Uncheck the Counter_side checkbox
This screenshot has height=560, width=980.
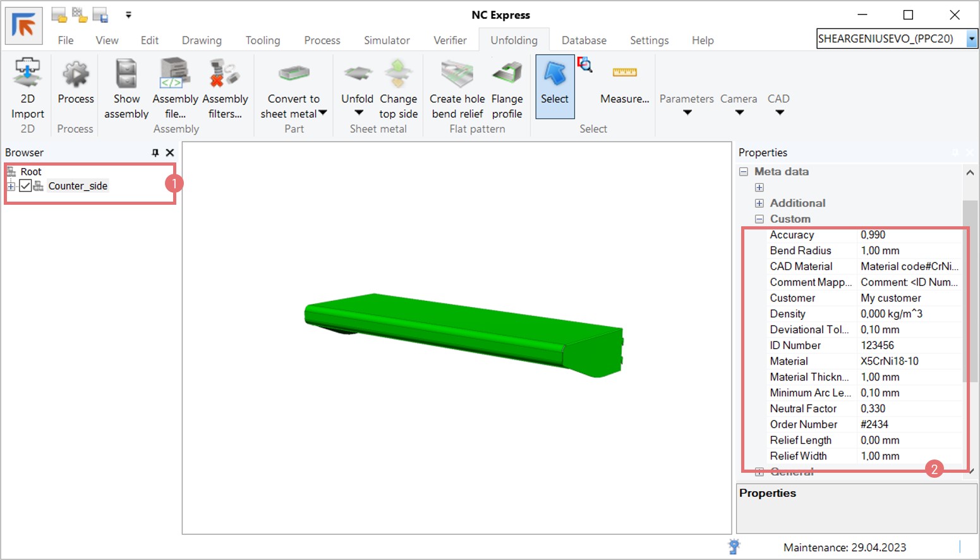25,186
